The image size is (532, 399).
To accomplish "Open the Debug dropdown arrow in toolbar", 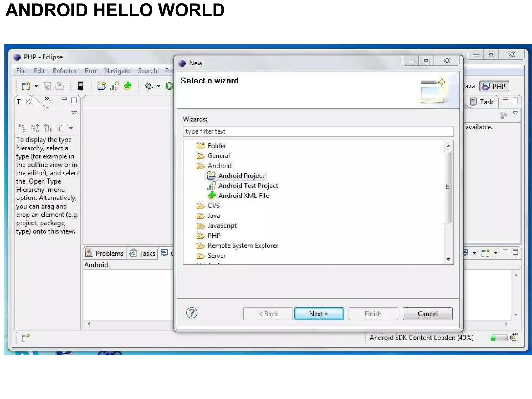I will point(158,86).
